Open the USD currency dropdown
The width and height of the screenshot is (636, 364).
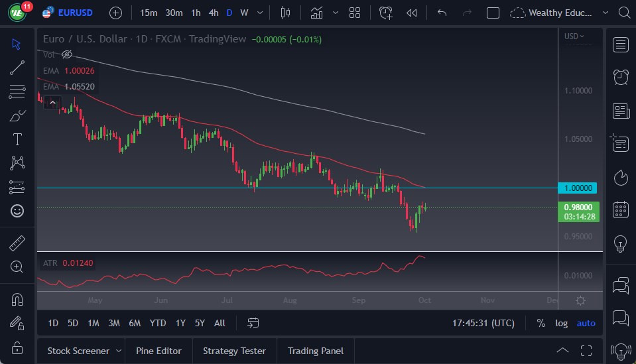pyautogui.click(x=574, y=36)
